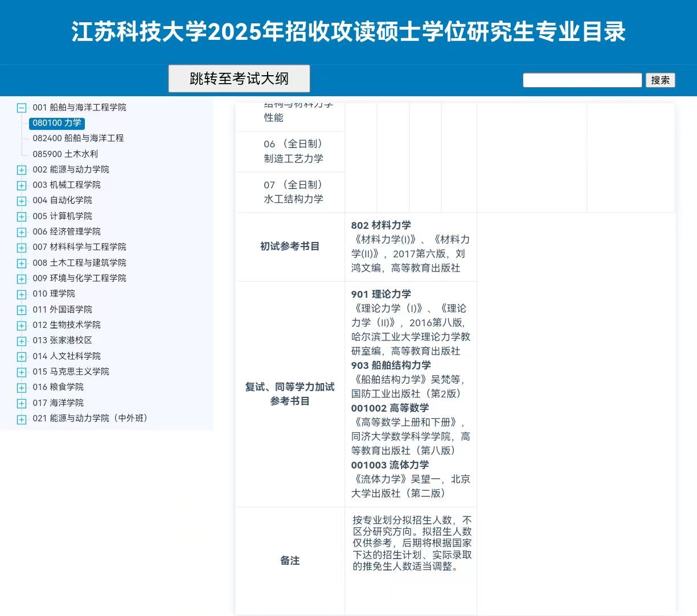Click the 802 材料力学 heading
Screen dimensions: 697x616
pyautogui.click(x=381, y=225)
